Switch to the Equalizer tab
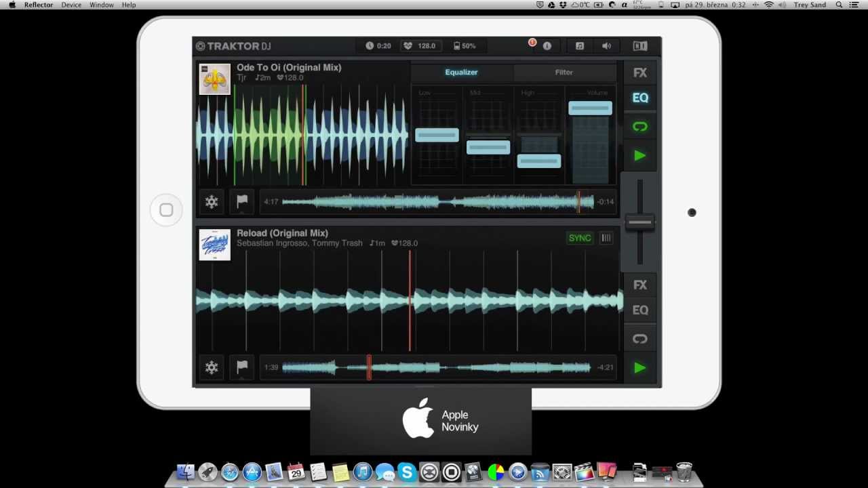 point(462,72)
